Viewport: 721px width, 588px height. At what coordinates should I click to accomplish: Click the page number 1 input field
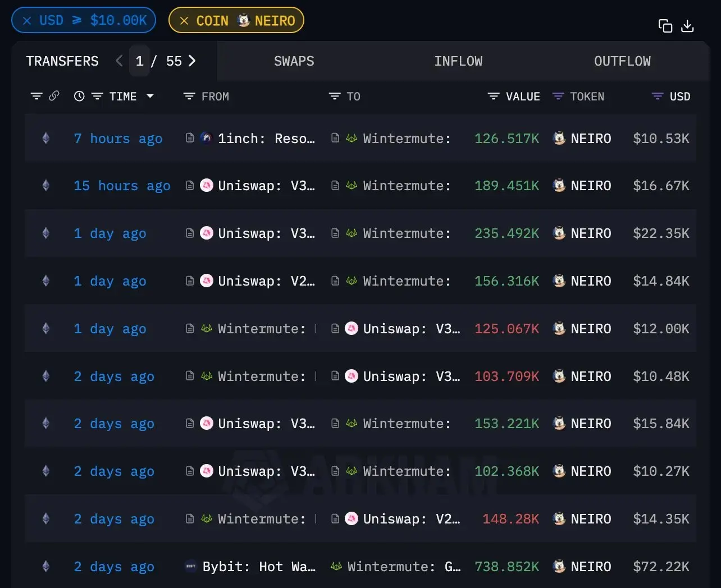[140, 61]
